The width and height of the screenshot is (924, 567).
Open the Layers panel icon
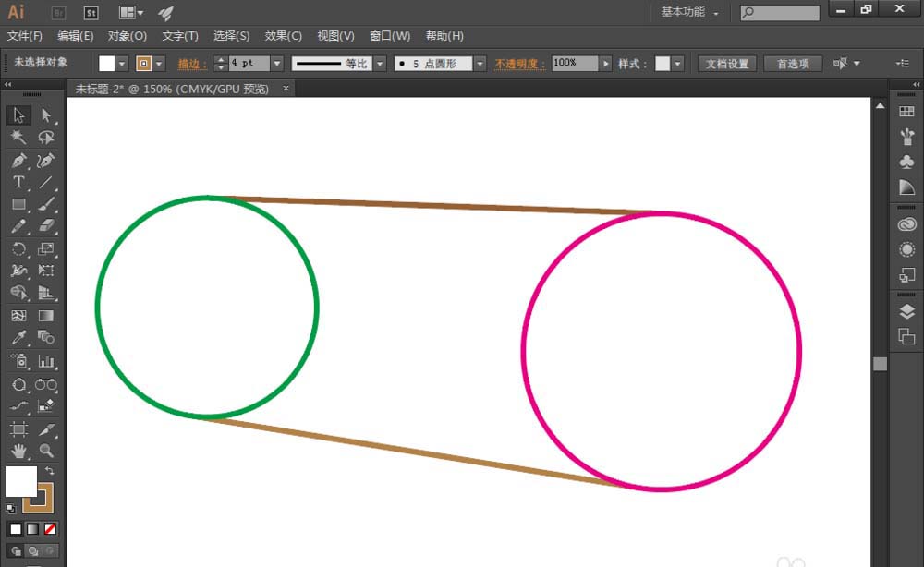(x=907, y=311)
